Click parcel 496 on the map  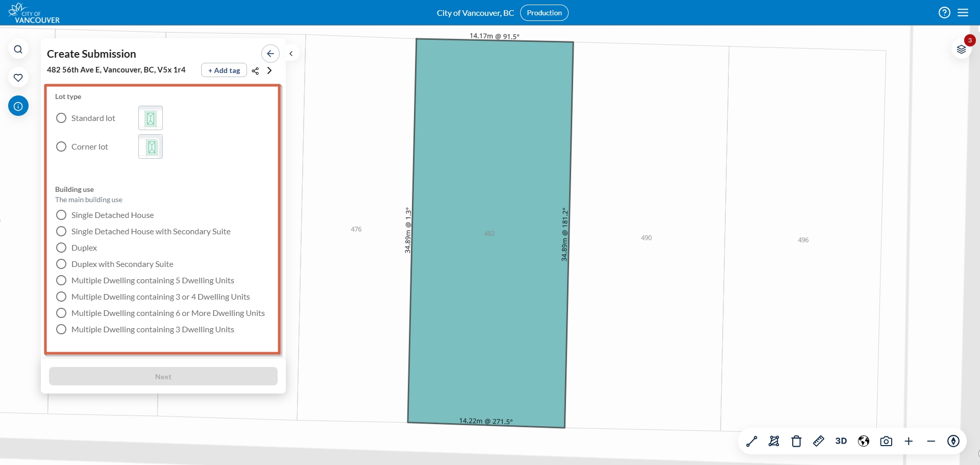click(803, 240)
